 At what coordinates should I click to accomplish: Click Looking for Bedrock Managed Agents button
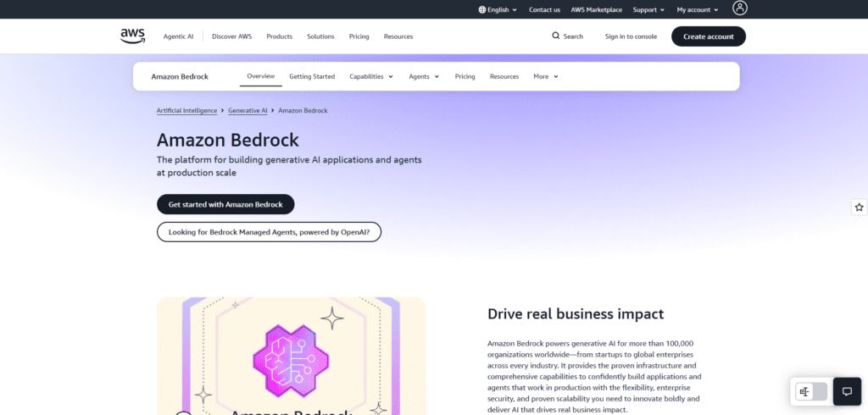[269, 232]
